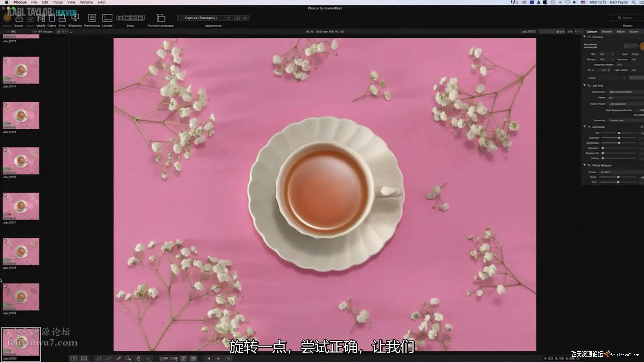Select the eyedropper tool in bottom toolbar
The width and height of the screenshot is (644, 362).
click(118, 359)
